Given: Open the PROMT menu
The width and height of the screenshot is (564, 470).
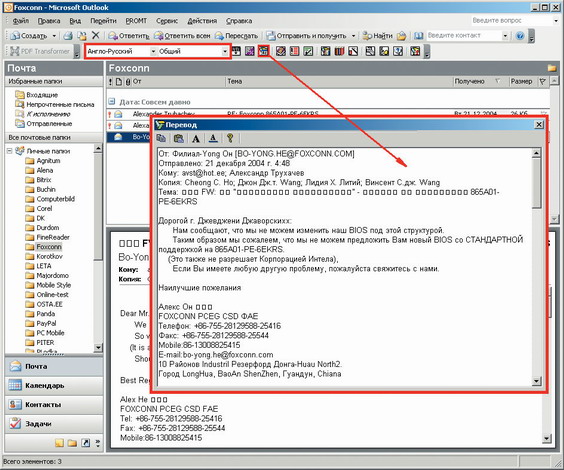Looking at the screenshot, I should point(136,21).
